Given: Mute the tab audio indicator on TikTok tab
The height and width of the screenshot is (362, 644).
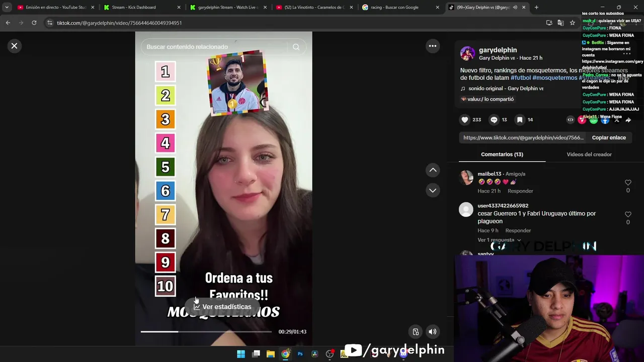Looking at the screenshot, I should pos(515,8).
